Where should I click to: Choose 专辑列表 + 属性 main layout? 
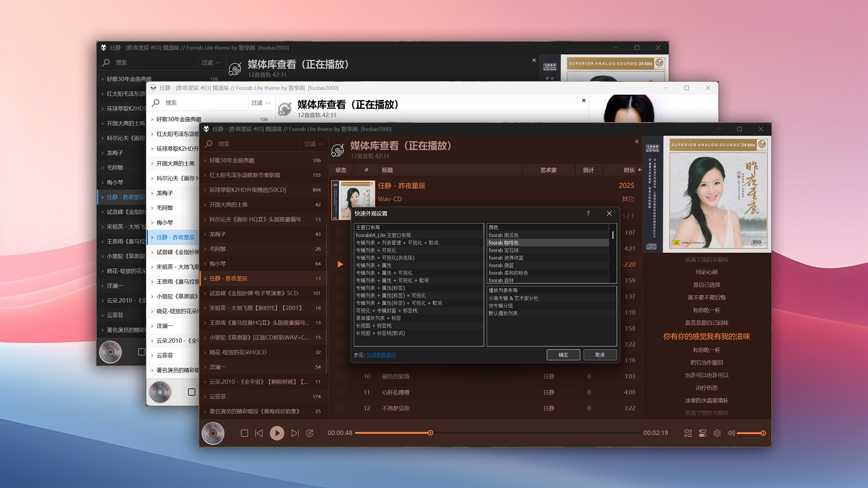coord(373,265)
